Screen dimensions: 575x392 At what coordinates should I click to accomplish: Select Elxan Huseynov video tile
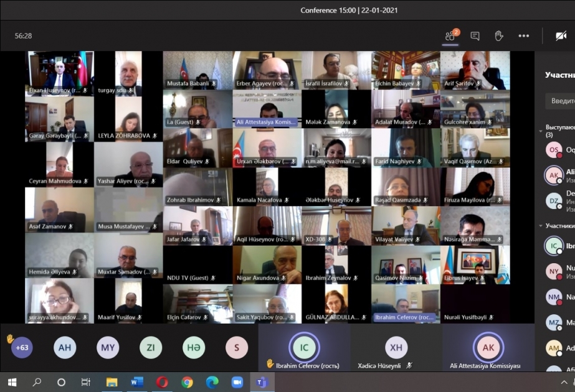pyautogui.click(x=59, y=73)
